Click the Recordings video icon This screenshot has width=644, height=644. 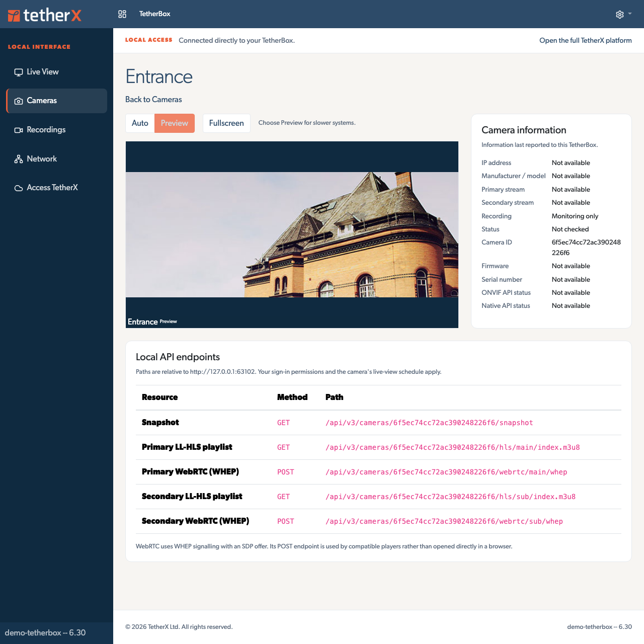[19, 130]
